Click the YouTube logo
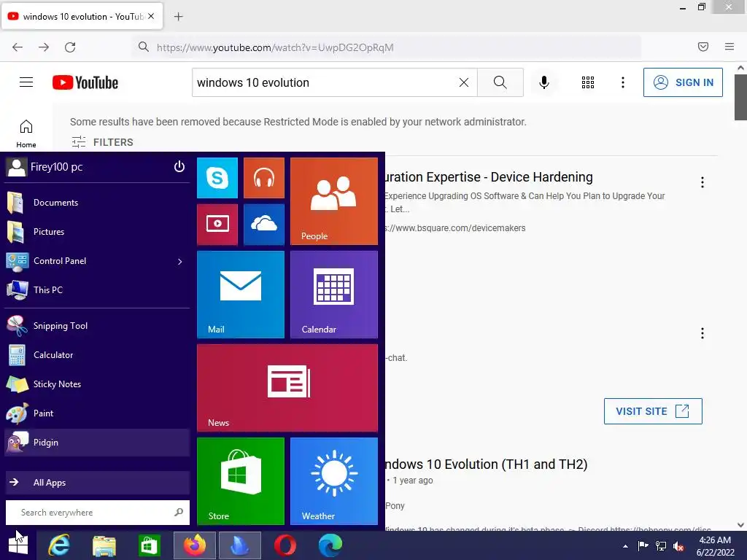 tap(85, 82)
